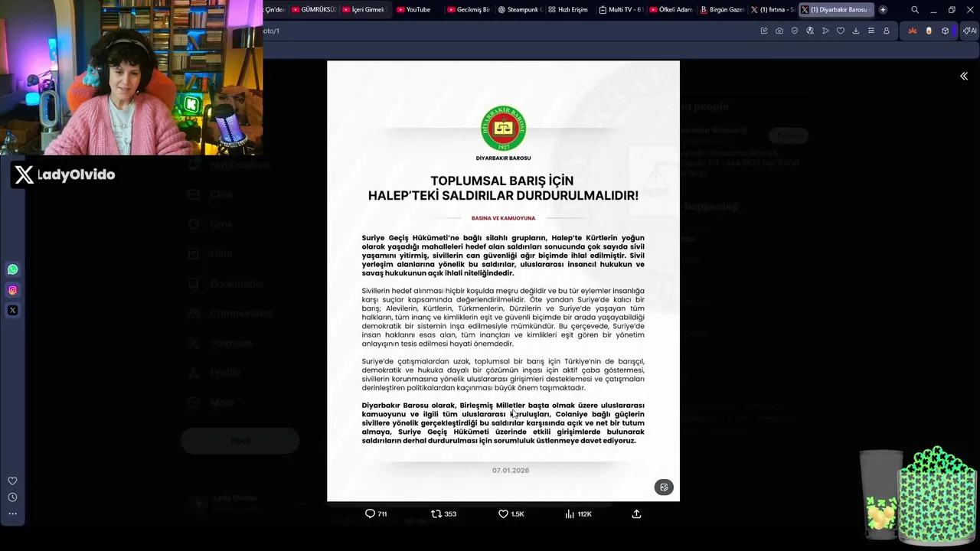This screenshot has height=551, width=980.
Task: Switch to the Hızlı Erişim tab
Action: coord(570,10)
